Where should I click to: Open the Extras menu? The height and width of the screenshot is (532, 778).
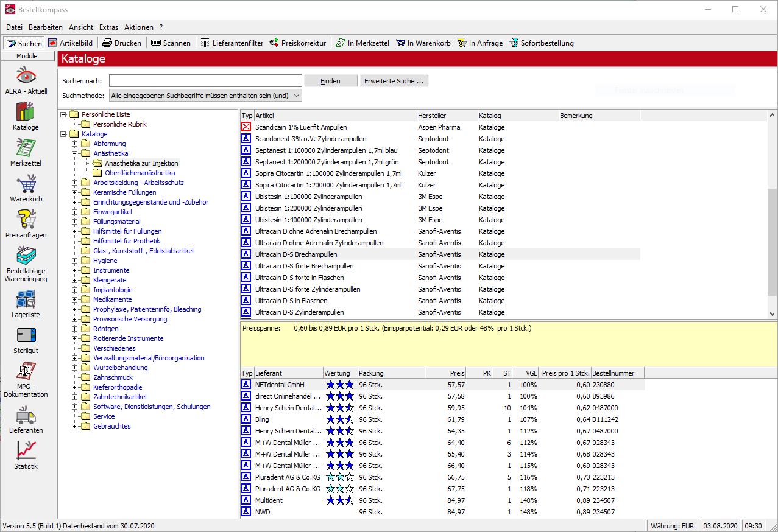pos(109,27)
